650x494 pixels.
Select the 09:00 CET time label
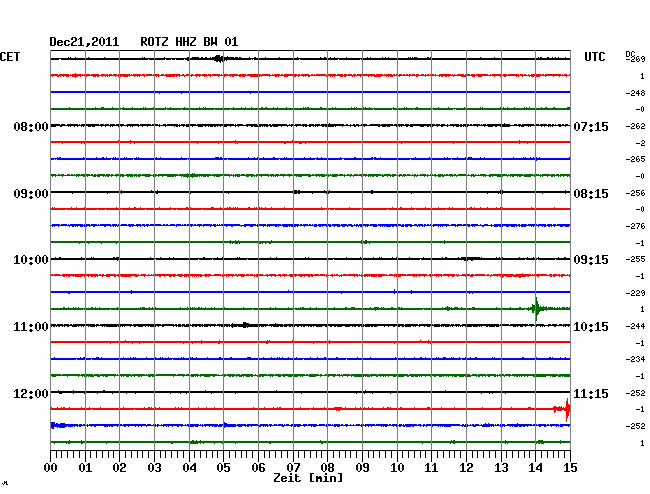tap(31, 194)
